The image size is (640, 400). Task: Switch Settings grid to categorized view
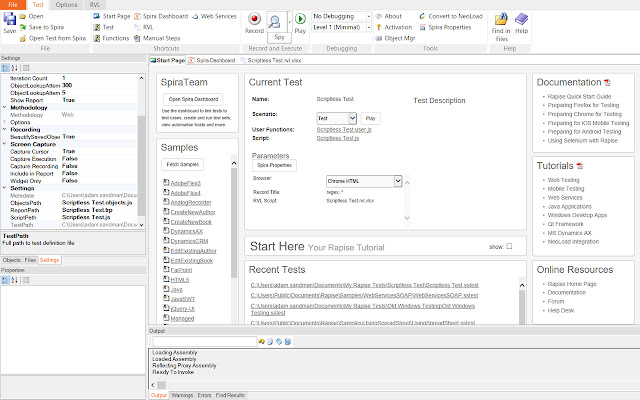click(5, 68)
